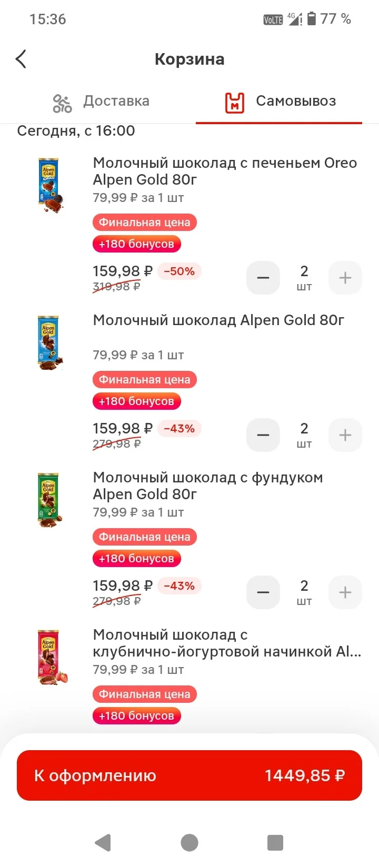Open the strawberry-yogurt chocolate product image

[x=52, y=657]
